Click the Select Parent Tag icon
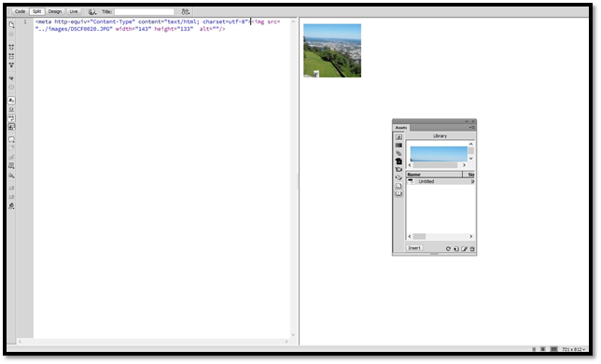 tap(11, 78)
